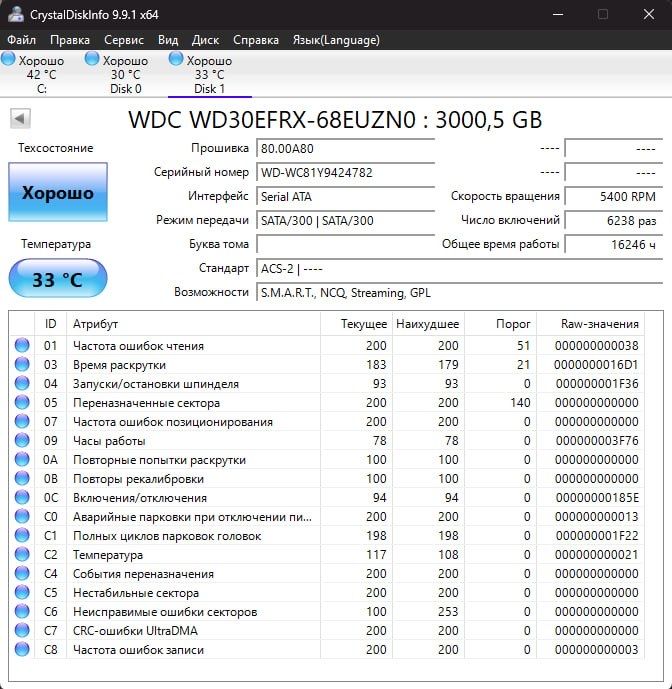672x689 pixels.
Task: Open the Справка menu
Action: [256, 40]
